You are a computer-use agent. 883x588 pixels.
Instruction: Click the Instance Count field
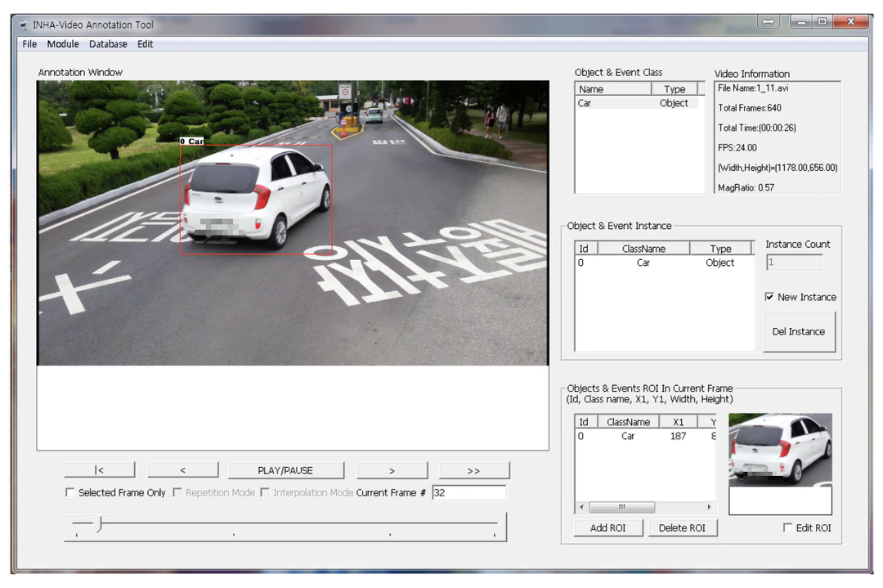point(795,263)
